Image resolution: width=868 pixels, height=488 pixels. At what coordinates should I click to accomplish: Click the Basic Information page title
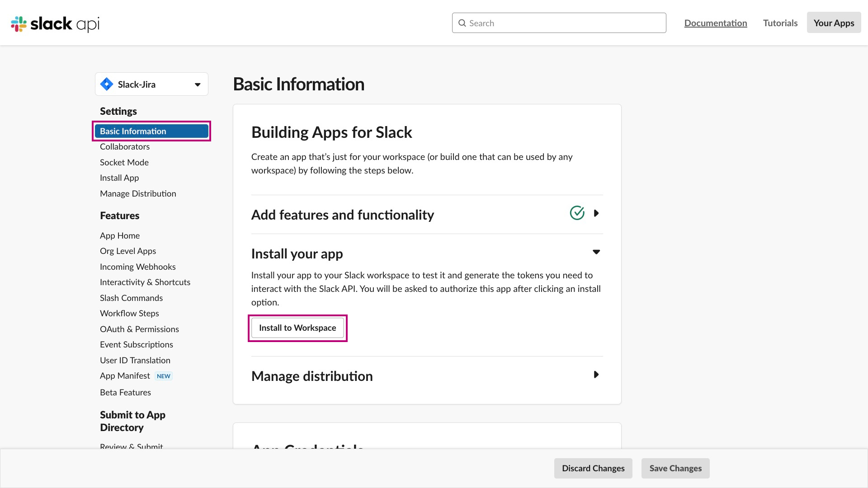tap(299, 84)
